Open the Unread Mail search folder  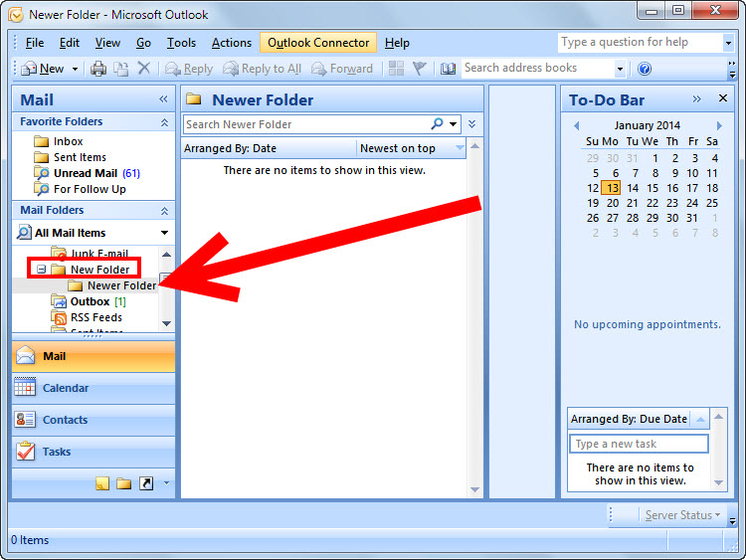pos(87,173)
